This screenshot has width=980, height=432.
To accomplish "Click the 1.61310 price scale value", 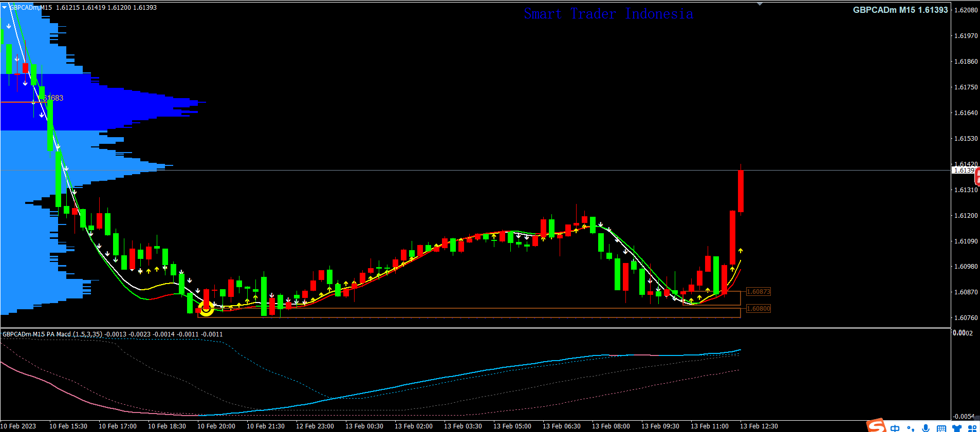I will click(x=966, y=190).
